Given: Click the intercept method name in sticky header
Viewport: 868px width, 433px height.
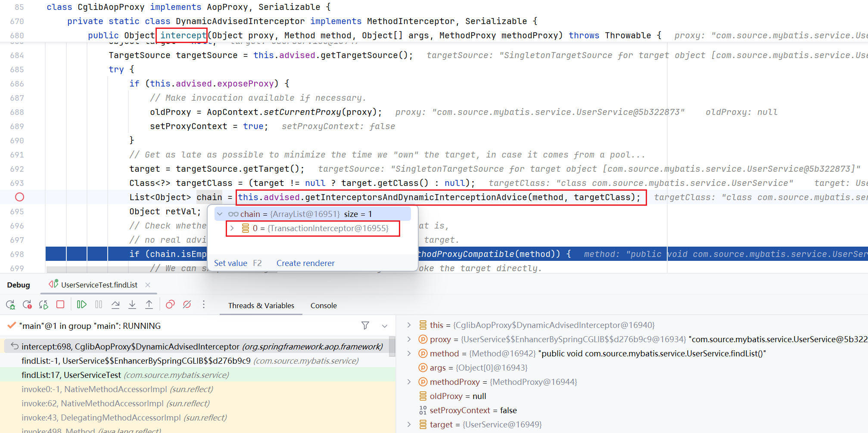Looking at the screenshot, I should coord(183,35).
